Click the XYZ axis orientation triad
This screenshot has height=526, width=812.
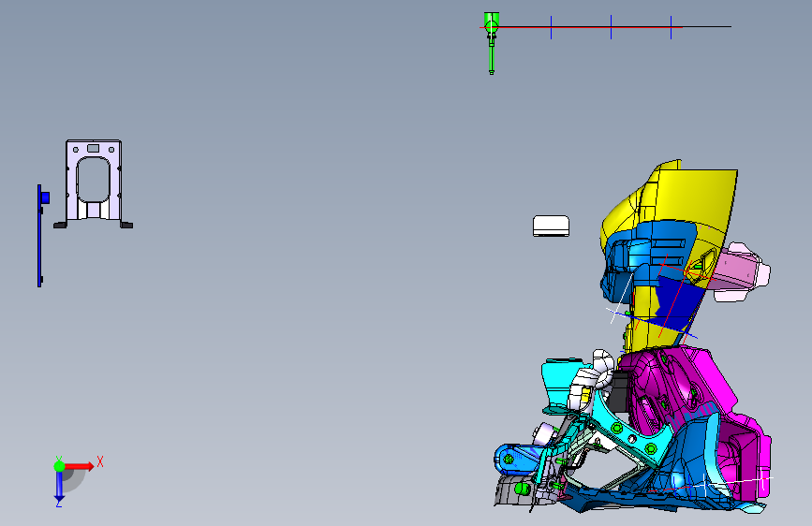point(78,481)
